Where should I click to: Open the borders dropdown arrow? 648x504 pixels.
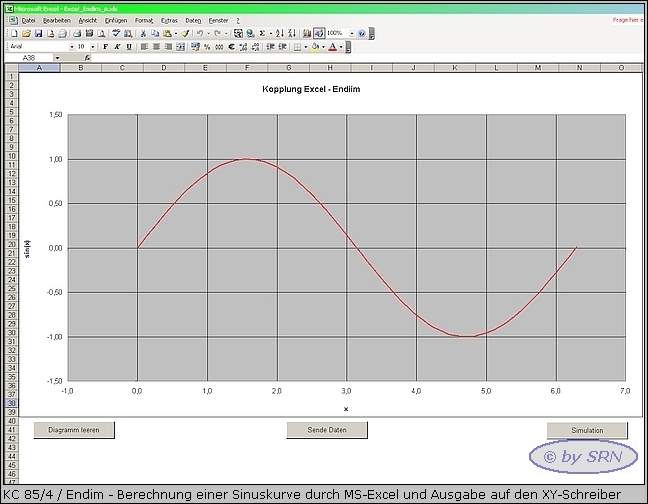(x=306, y=47)
